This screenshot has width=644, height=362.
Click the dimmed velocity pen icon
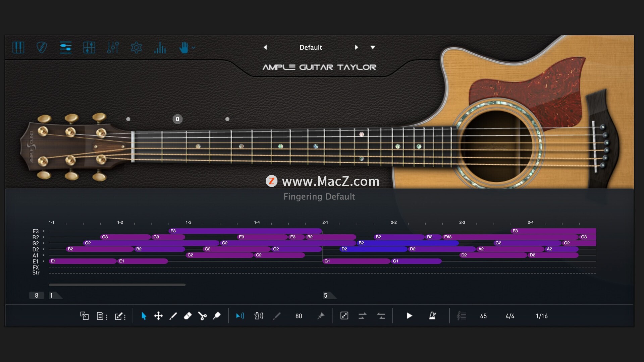[277, 316]
